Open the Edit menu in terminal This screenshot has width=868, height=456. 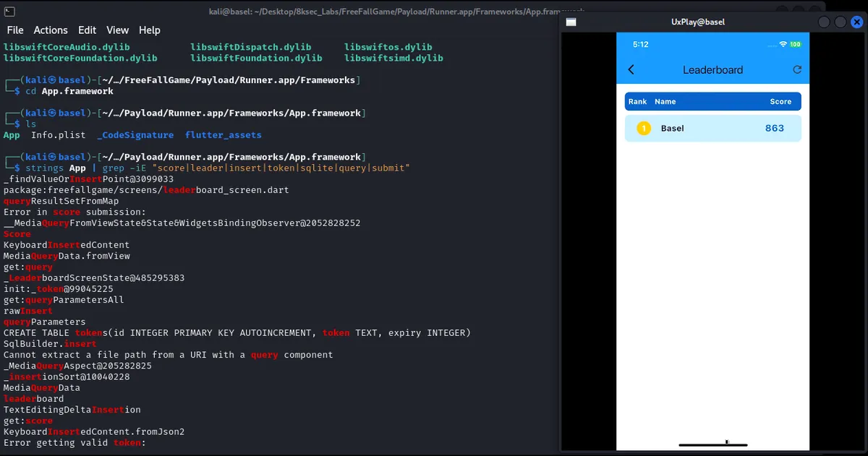pos(88,30)
